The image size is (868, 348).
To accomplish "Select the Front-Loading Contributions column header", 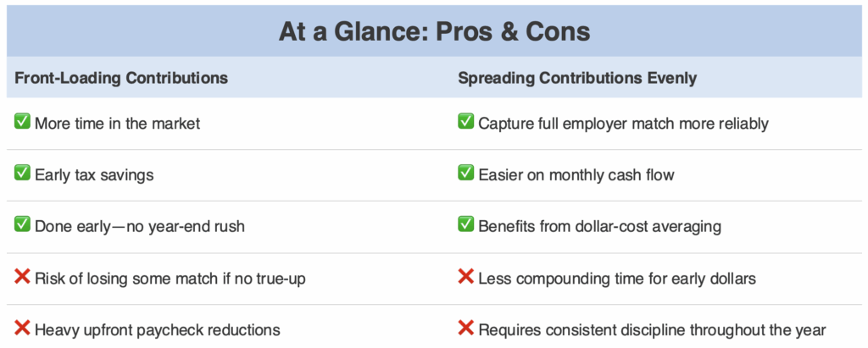I will 121,78.
